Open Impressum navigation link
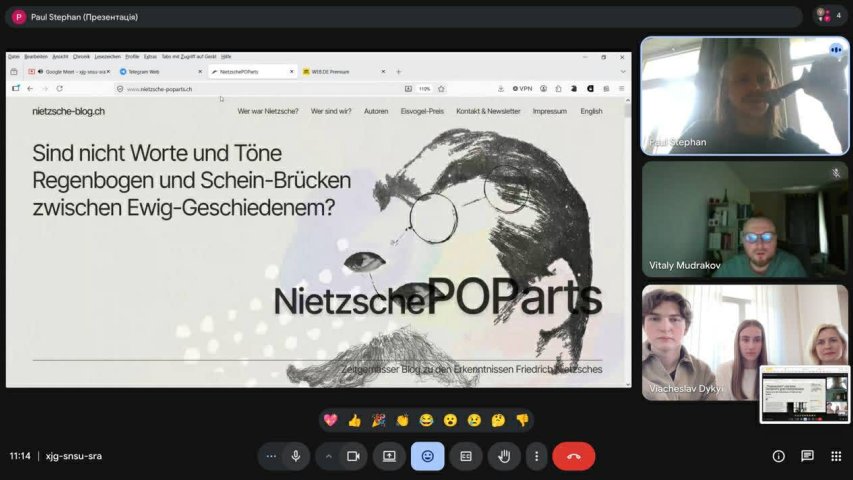The width and height of the screenshot is (853, 480). tap(549, 111)
